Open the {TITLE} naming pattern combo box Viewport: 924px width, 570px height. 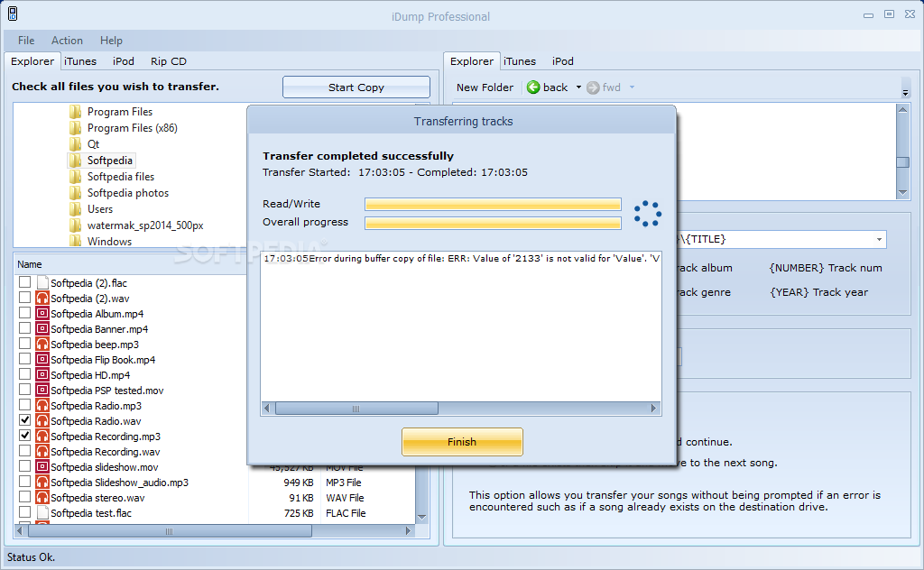[879, 239]
